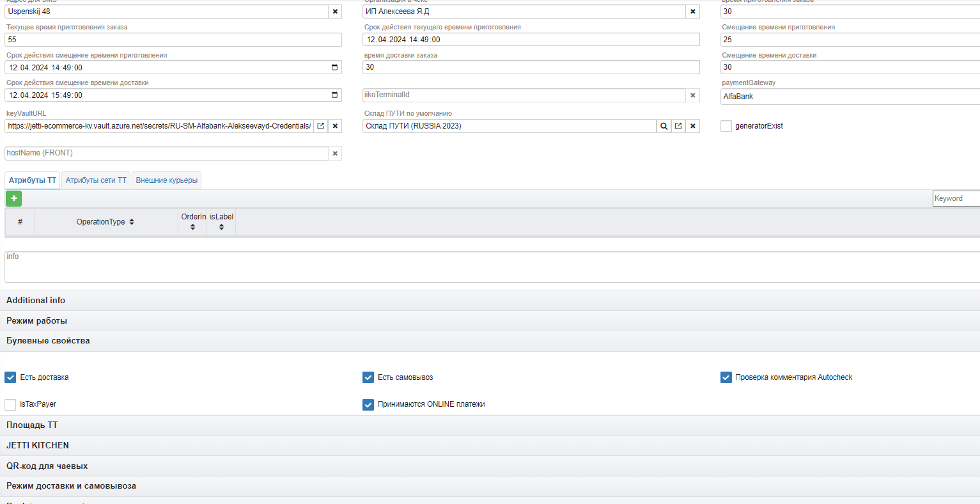The height and width of the screenshot is (504, 980).
Task: Clear the Склад ПУТИ по умолчанию field
Action: [x=693, y=126]
